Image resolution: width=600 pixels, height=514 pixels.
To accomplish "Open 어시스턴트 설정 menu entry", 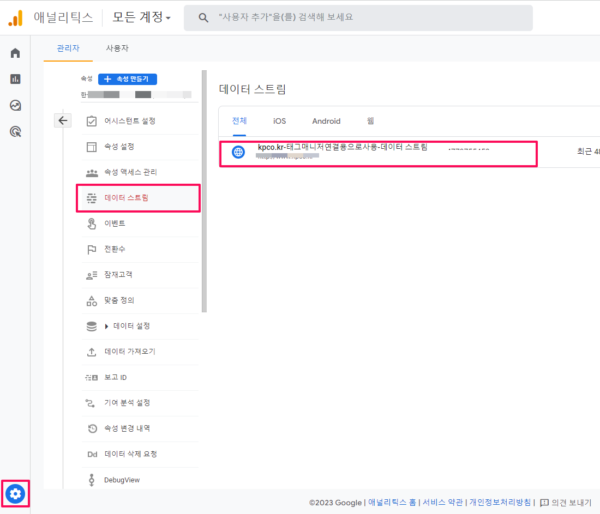I will click(140, 121).
